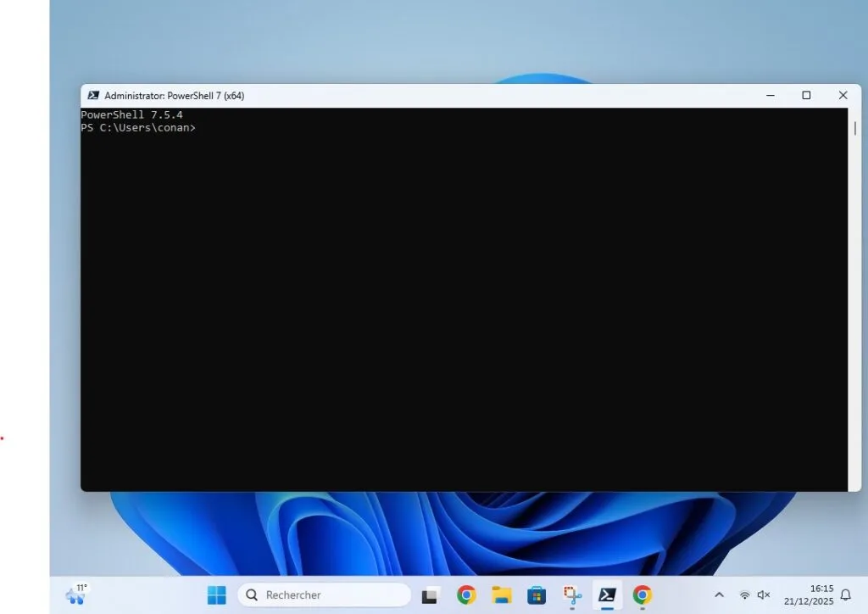Open Wi-Fi network settings icon
The height and width of the screenshot is (614, 868).
[744, 595]
